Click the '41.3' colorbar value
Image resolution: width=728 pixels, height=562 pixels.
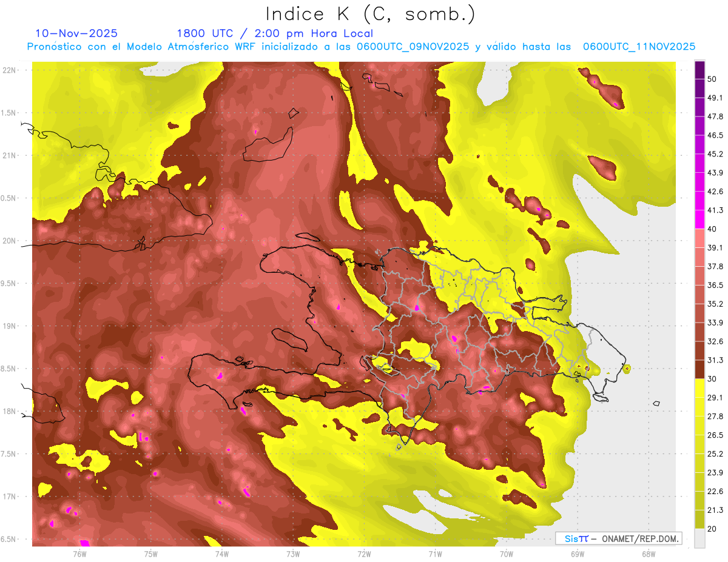pos(715,210)
